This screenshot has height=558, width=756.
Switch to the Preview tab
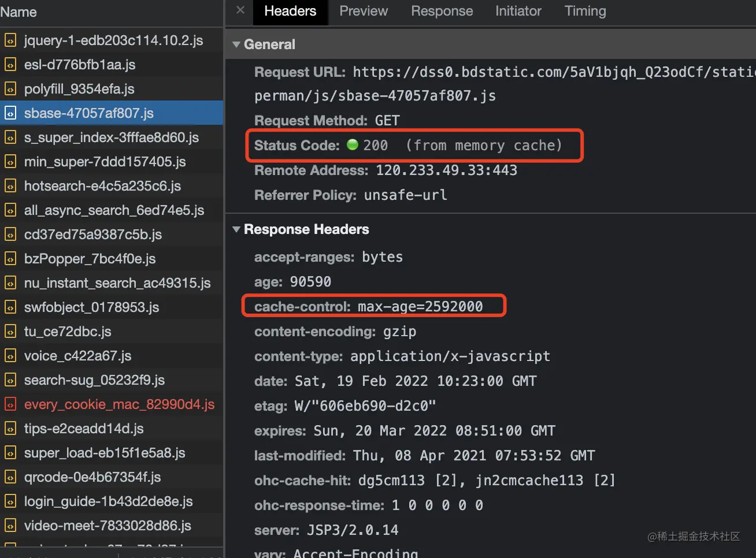tap(363, 11)
